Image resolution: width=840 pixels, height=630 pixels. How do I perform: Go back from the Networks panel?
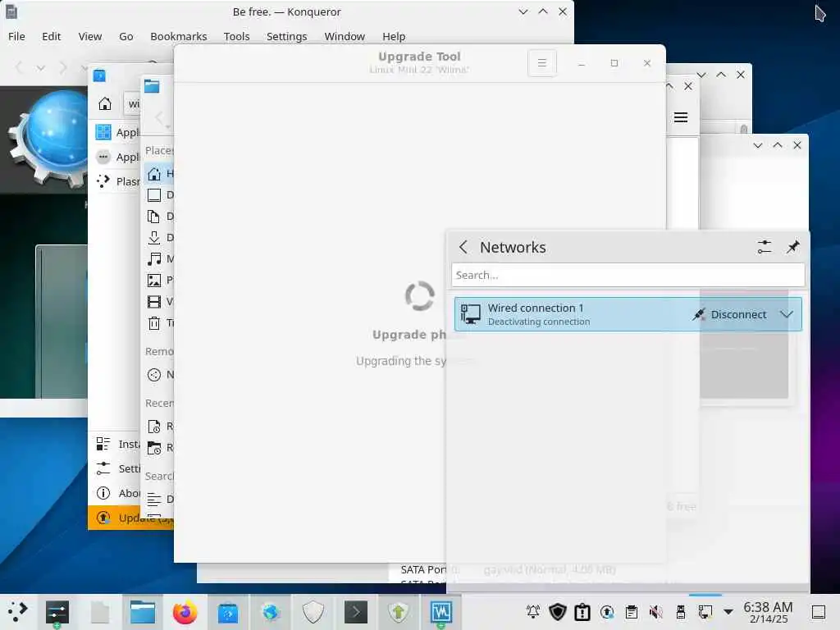[x=463, y=247]
